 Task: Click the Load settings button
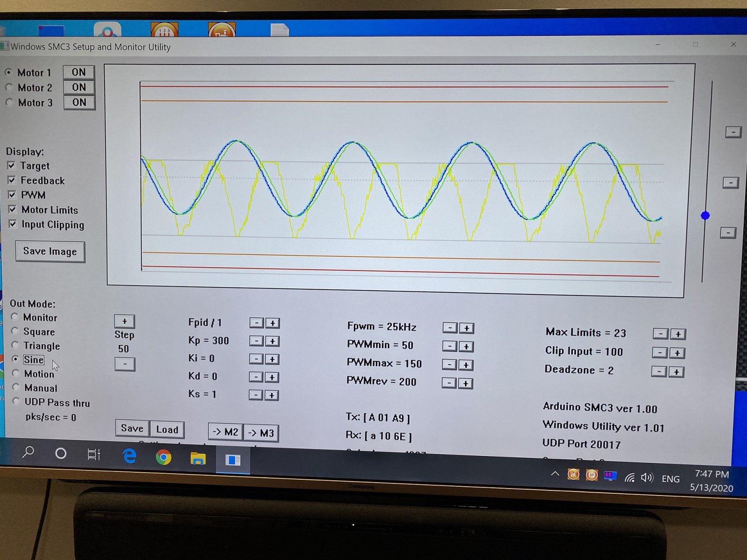[x=167, y=429]
